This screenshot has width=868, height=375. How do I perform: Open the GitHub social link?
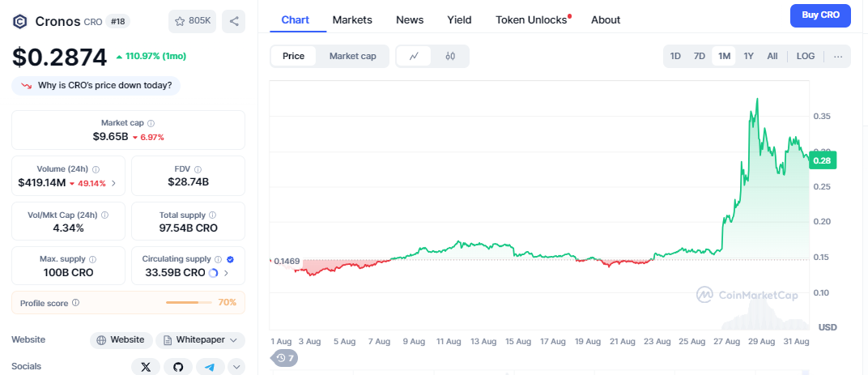(x=177, y=367)
